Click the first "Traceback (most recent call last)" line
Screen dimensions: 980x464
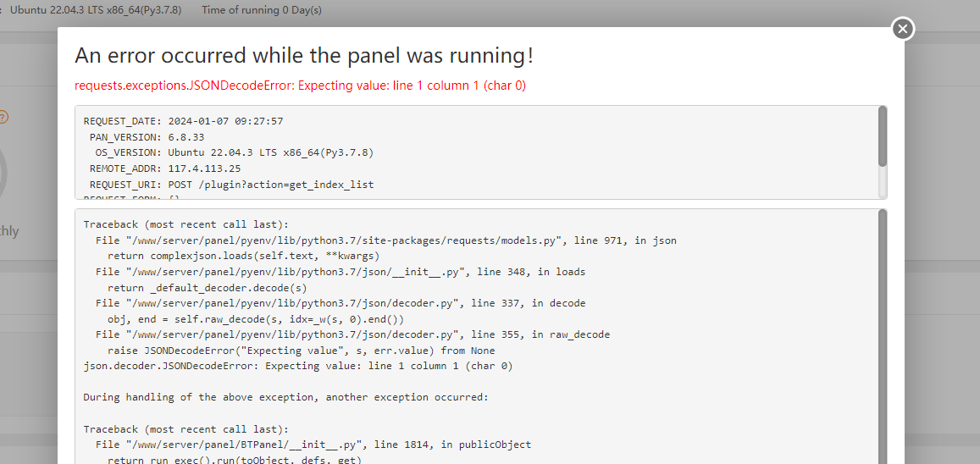point(185,224)
